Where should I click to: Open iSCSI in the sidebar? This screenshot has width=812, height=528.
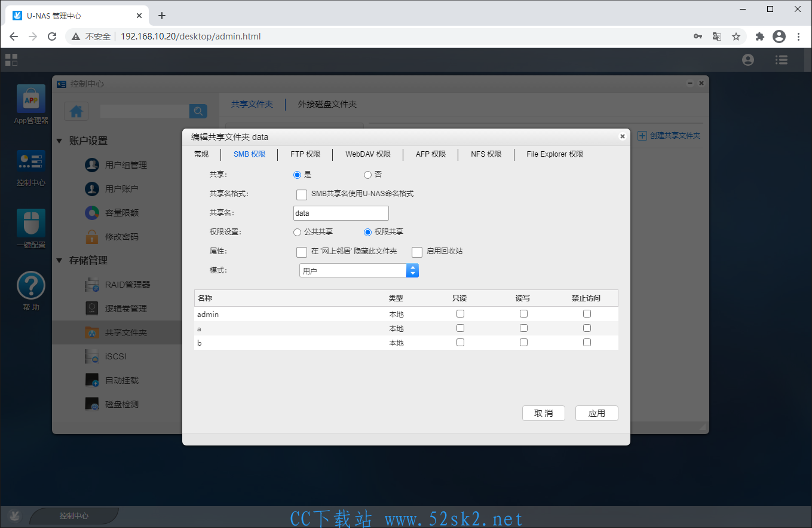[x=117, y=356]
